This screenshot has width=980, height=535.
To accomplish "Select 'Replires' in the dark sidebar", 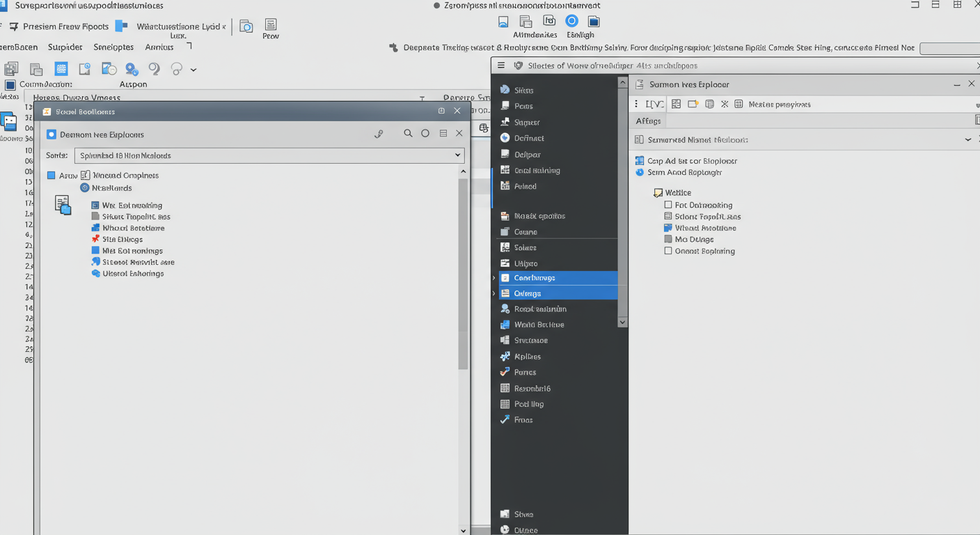I will pyautogui.click(x=527, y=356).
